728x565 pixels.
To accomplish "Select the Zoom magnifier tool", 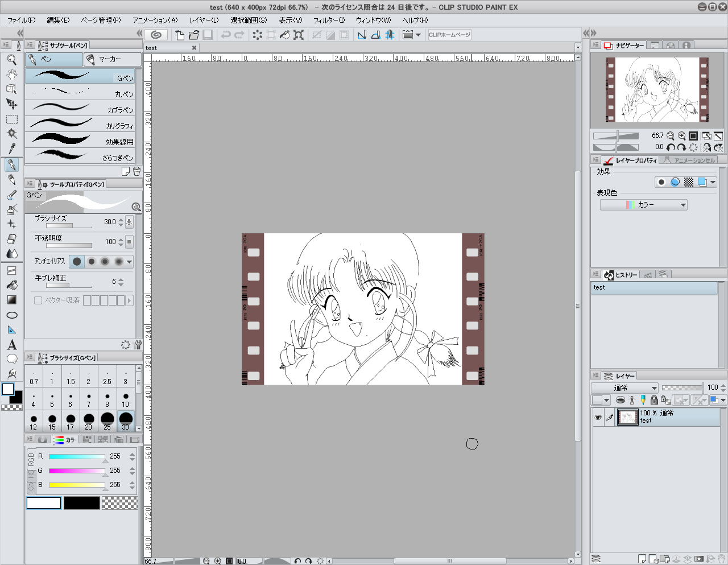I will (11, 59).
